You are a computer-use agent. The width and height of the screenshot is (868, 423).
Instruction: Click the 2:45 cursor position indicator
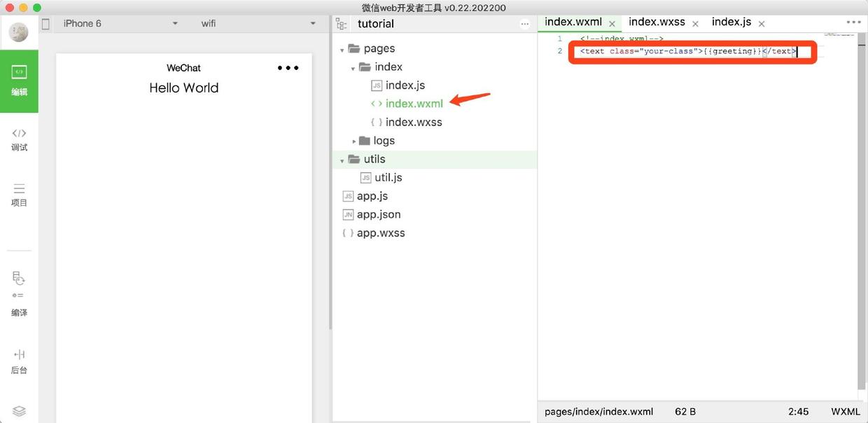click(799, 412)
